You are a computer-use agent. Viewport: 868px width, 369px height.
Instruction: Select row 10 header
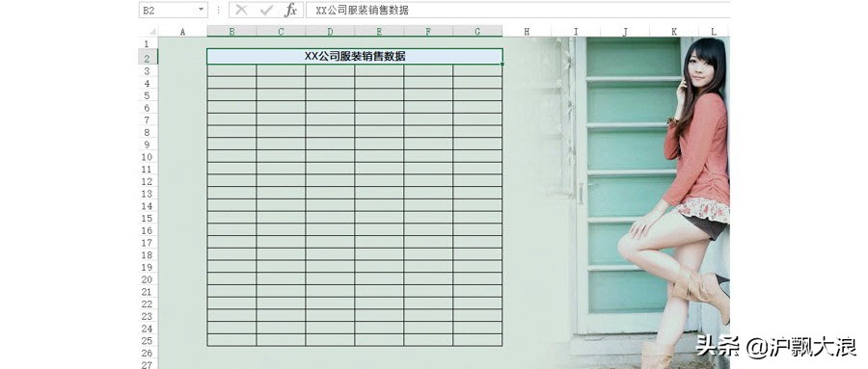pyautogui.click(x=147, y=157)
